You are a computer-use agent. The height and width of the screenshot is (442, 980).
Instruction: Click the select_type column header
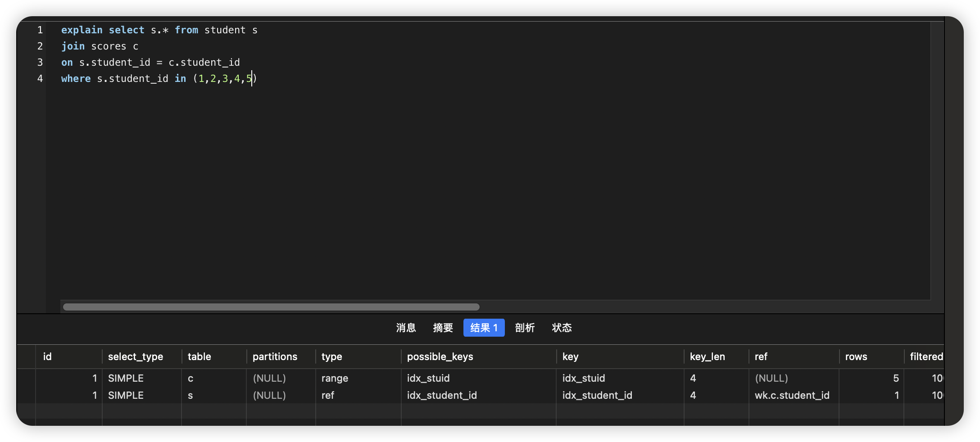142,356
